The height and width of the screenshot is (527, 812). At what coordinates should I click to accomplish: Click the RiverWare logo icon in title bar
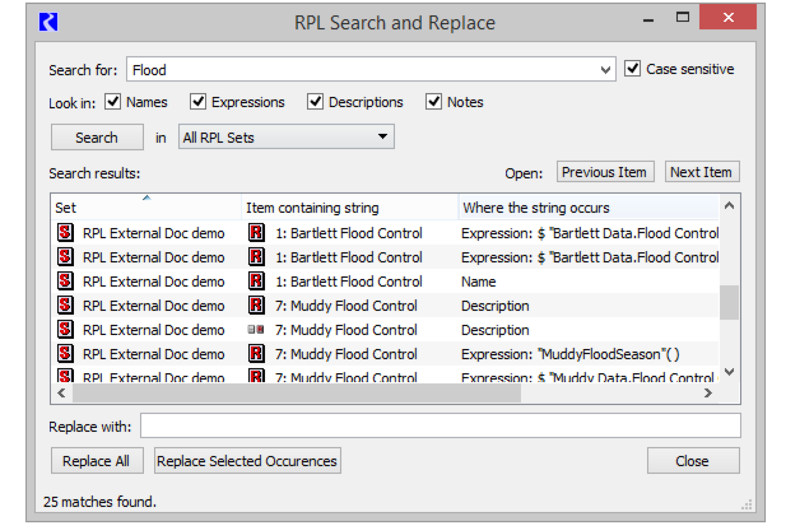[48, 22]
